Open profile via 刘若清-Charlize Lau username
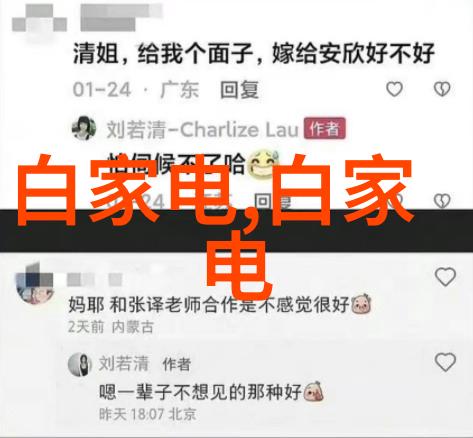The height and width of the screenshot is (438, 473). click(202, 130)
